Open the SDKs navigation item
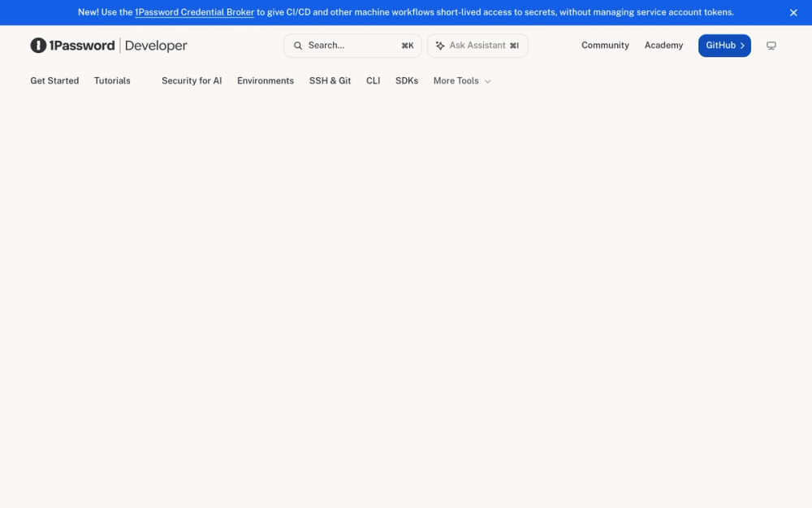Screen dimensions: 812x508 [x=407, y=80]
